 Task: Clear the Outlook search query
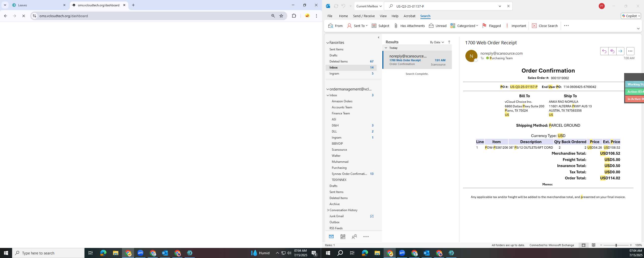click(508, 6)
